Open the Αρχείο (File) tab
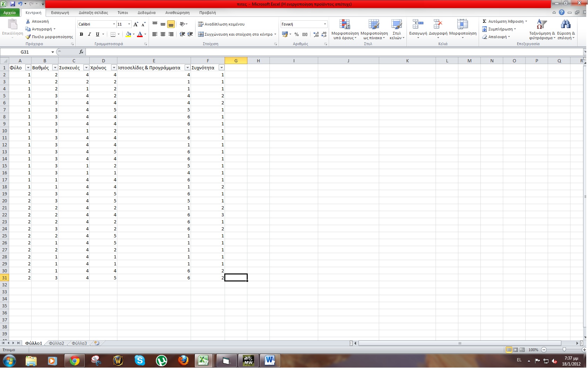This screenshot has width=588, height=369. pyautogui.click(x=10, y=13)
